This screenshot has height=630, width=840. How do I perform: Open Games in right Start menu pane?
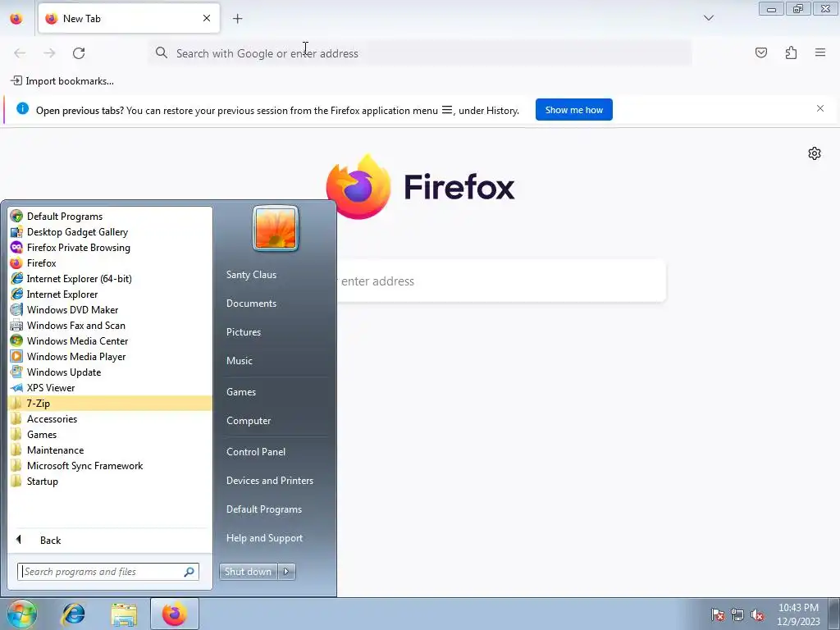click(240, 392)
